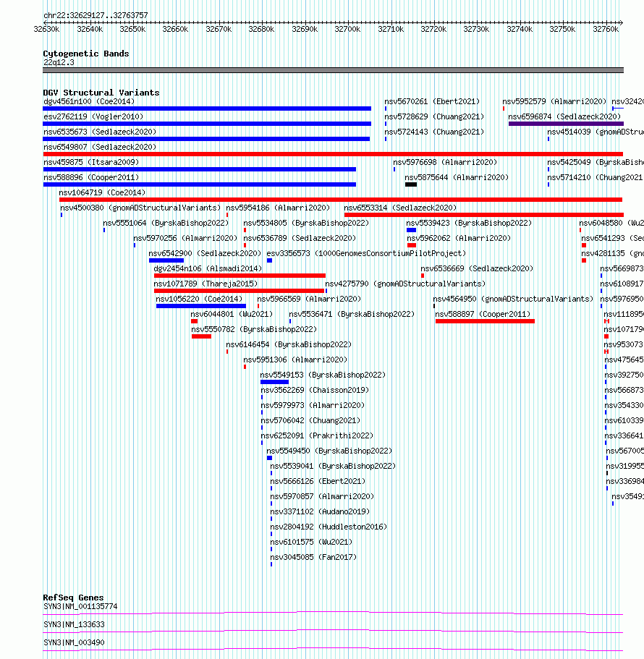Screen dimensions: 644x659
Task: Open nsv5550782 (ByrskaBishop2022) label
Action: 254,329
